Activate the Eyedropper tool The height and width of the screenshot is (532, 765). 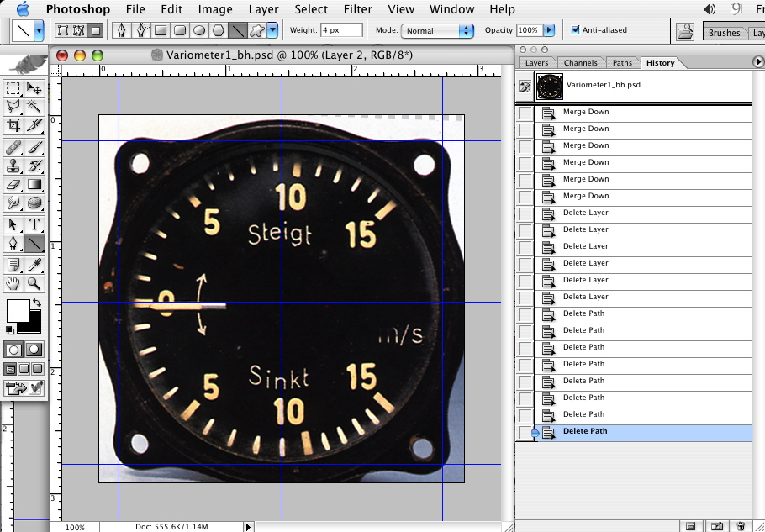(34, 265)
